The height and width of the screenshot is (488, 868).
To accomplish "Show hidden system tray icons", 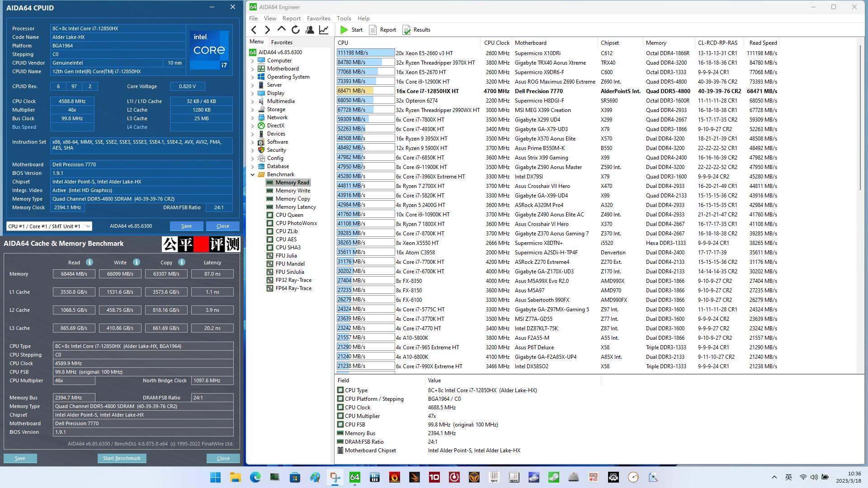I will (x=774, y=477).
